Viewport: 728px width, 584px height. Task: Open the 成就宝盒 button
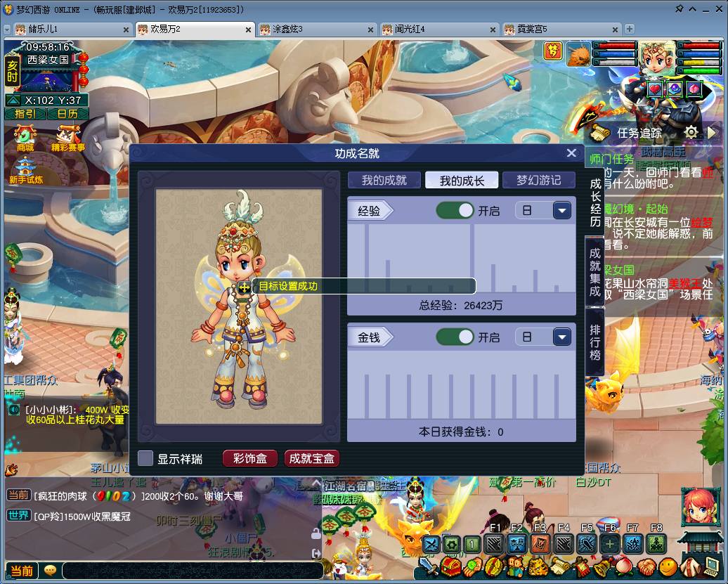click(311, 459)
